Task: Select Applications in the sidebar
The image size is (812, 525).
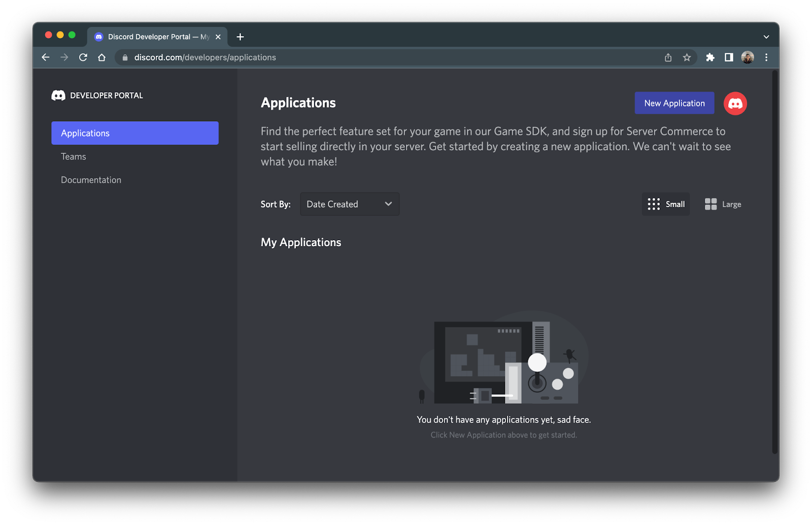Action: click(x=135, y=133)
